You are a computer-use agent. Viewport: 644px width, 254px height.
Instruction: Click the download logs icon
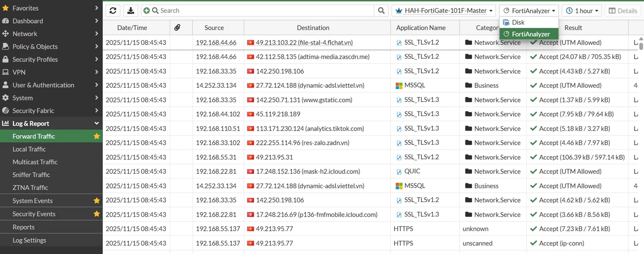(131, 11)
